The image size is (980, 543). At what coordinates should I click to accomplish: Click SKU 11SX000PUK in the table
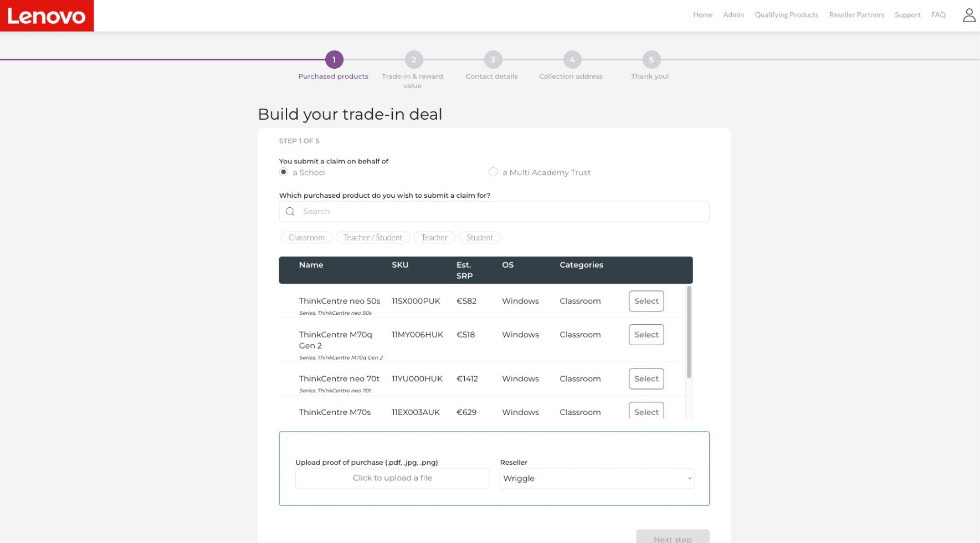(416, 301)
